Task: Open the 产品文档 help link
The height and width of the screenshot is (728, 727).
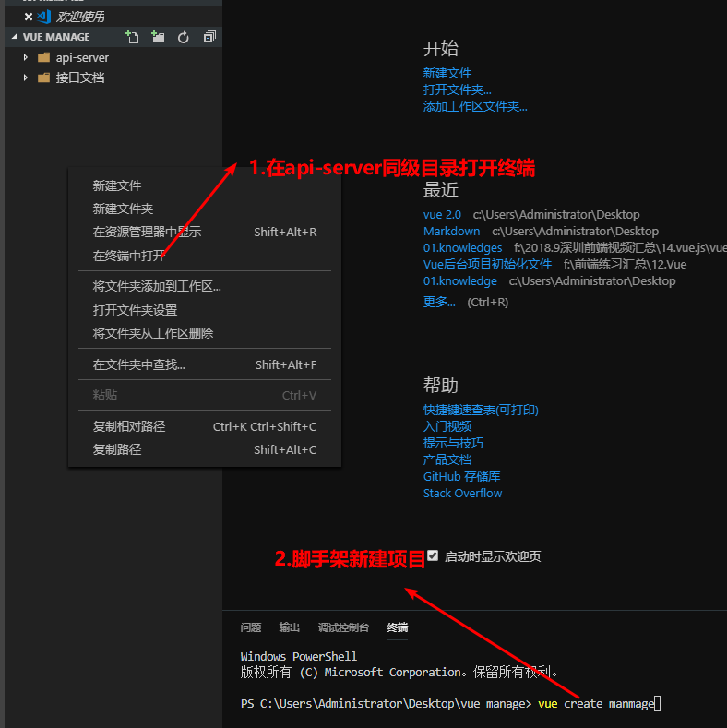Action: (447, 460)
